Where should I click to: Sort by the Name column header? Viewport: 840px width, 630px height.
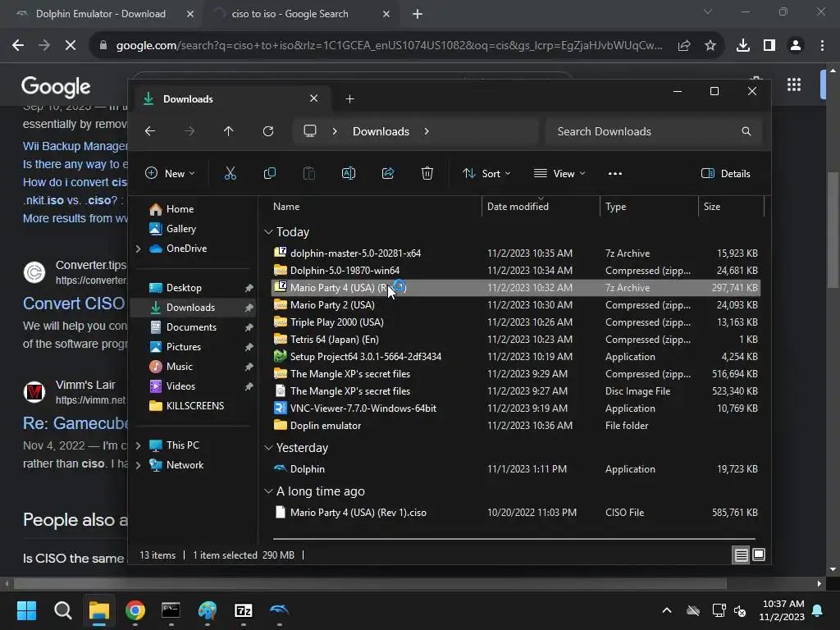tap(286, 207)
